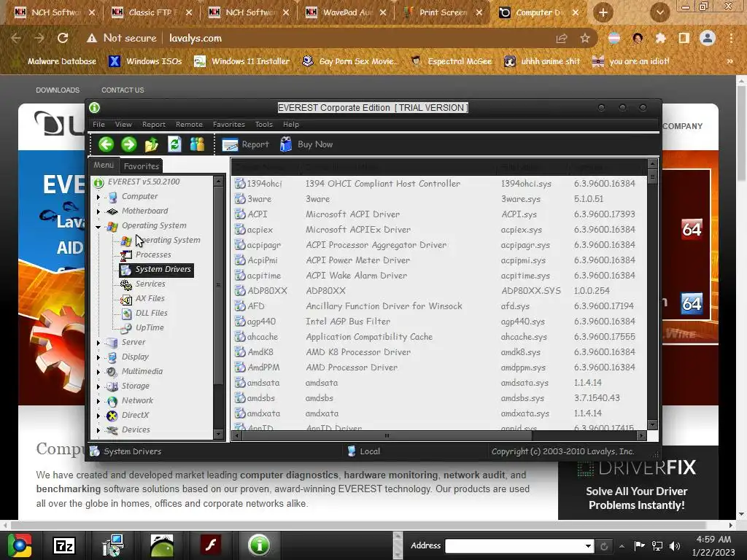Open the Services tree item
This screenshot has width=747, height=560.
(x=150, y=284)
